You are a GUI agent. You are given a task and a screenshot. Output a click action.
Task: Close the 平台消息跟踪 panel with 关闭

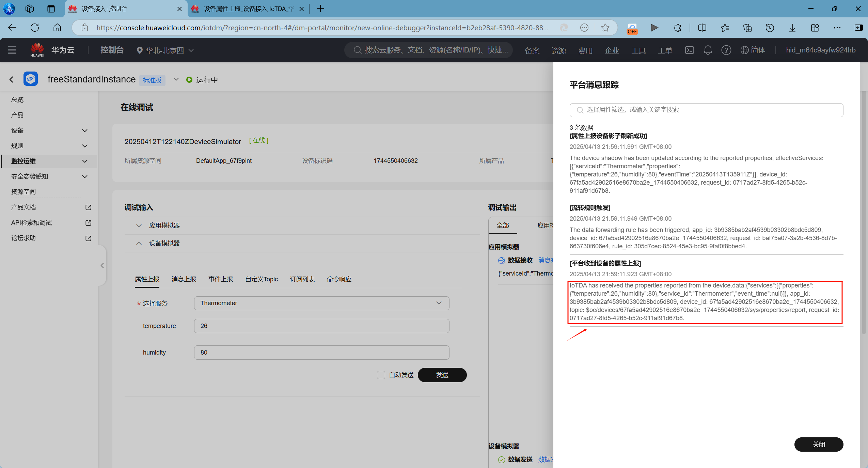(818, 444)
